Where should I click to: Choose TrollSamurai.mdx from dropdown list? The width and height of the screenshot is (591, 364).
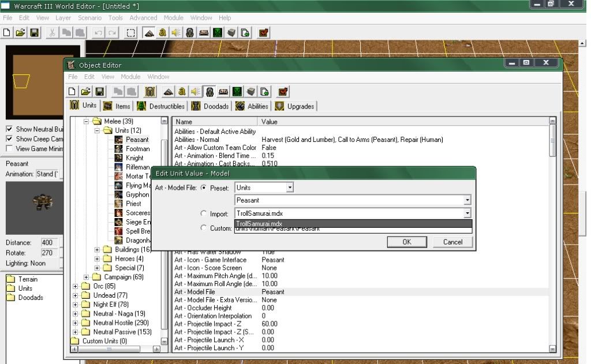[x=353, y=223]
